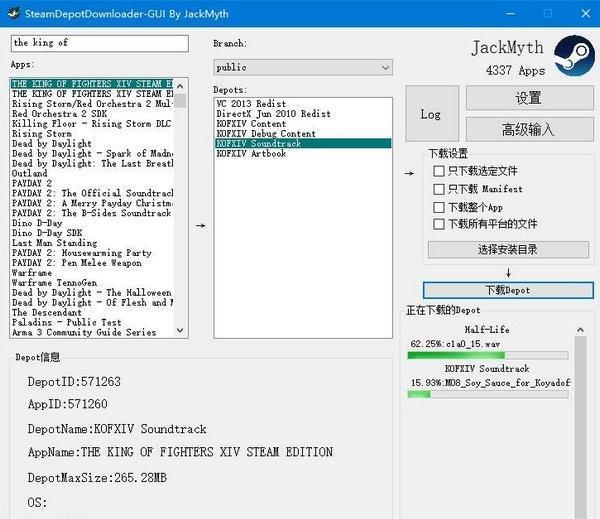The image size is (600, 519).
Task: Toggle 下载所有平台的文件 checkbox
Action: point(439,224)
